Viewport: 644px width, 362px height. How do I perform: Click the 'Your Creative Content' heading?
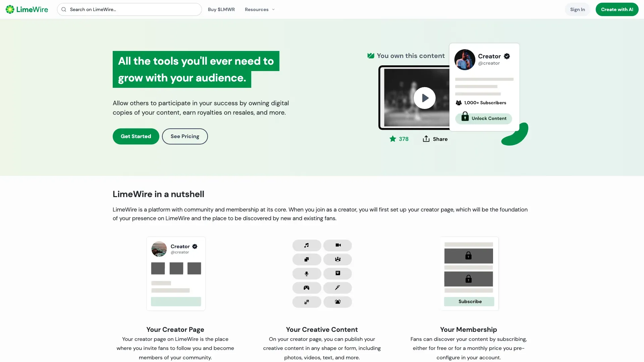point(322,329)
